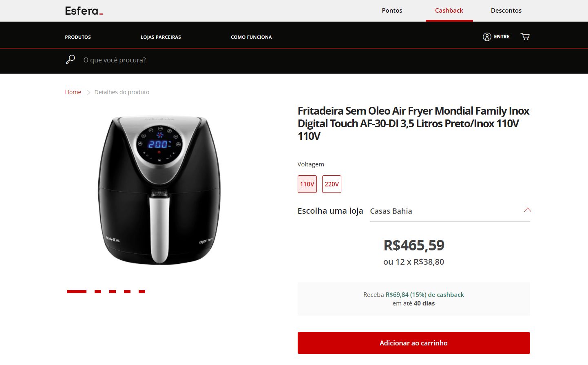Open the Casas Bahia store dropdown
The height and width of the screenshot is (365, 588).
(450, 211)
